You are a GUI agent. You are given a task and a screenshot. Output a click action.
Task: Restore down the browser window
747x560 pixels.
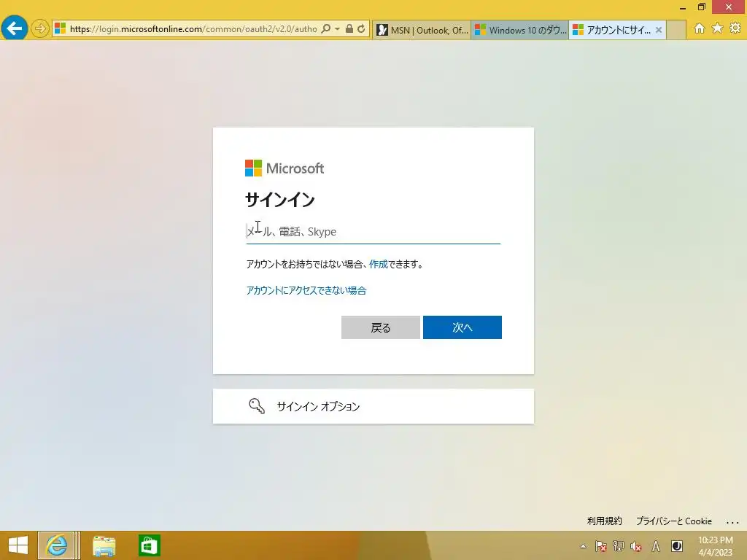coord(702,7)
